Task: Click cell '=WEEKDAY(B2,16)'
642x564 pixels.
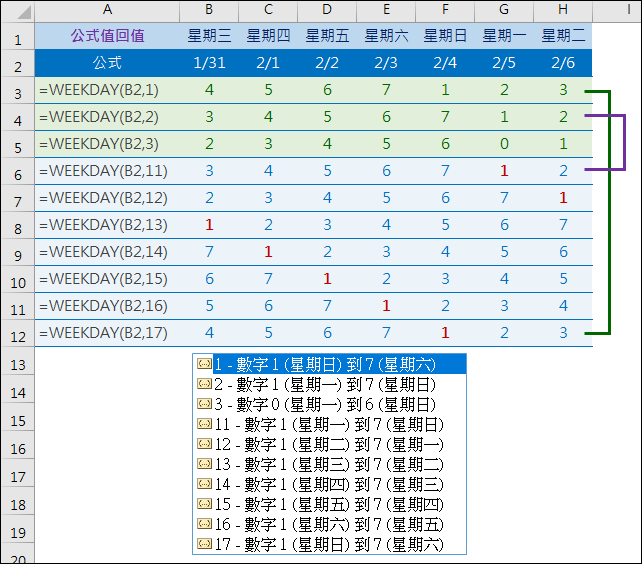Action: [x=107, y=306]
